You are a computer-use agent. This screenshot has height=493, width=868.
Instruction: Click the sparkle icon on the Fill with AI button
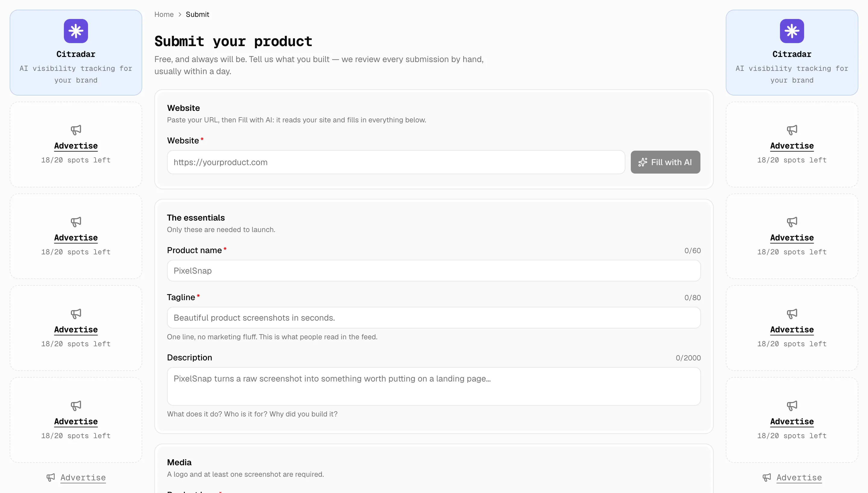tap(643, 162)
